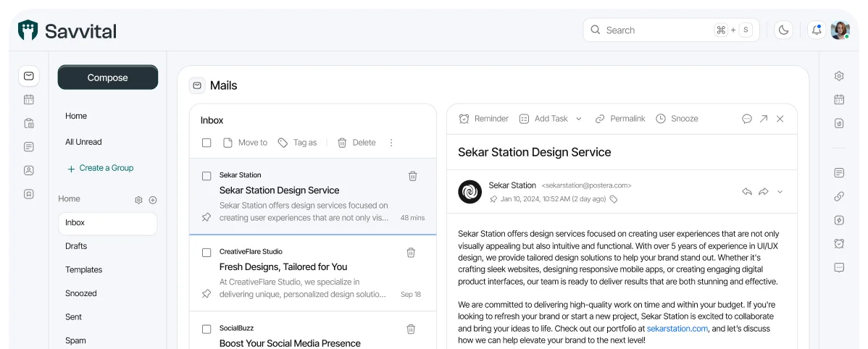Image resolution: width=868 pixels, height=349 pixels.
Task: Select all emails with Inbox checkbox
Action: click(206, 143)
